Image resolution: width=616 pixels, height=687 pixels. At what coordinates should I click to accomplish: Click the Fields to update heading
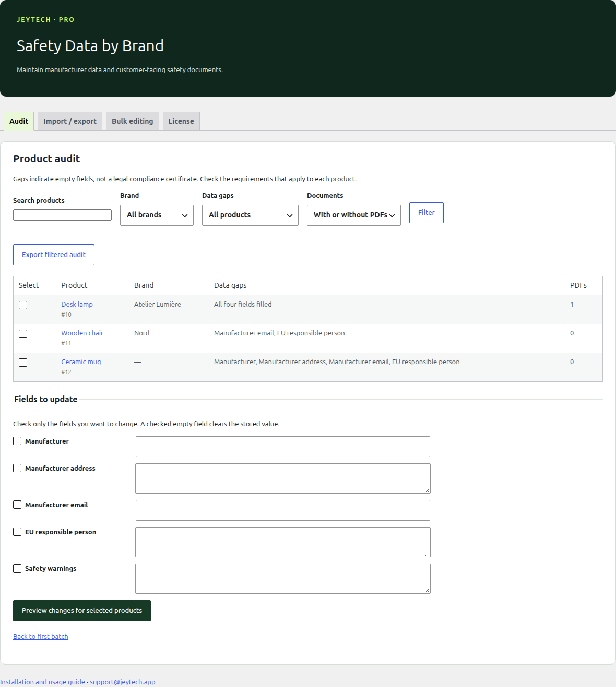pos(46,399)
